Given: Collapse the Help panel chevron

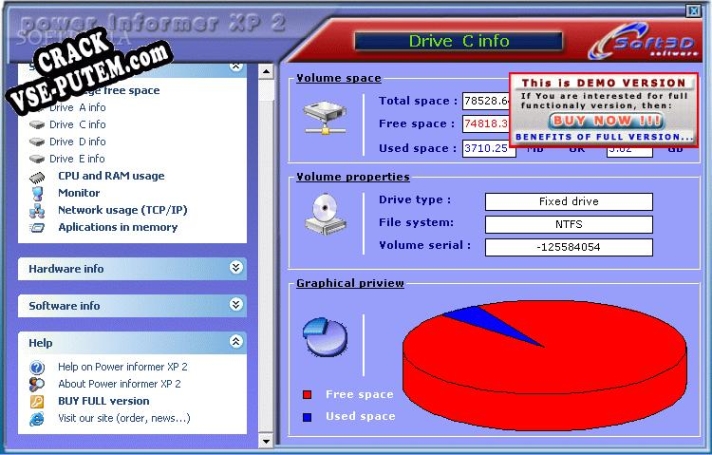Looking at the screenshot, I should [236, 341].
